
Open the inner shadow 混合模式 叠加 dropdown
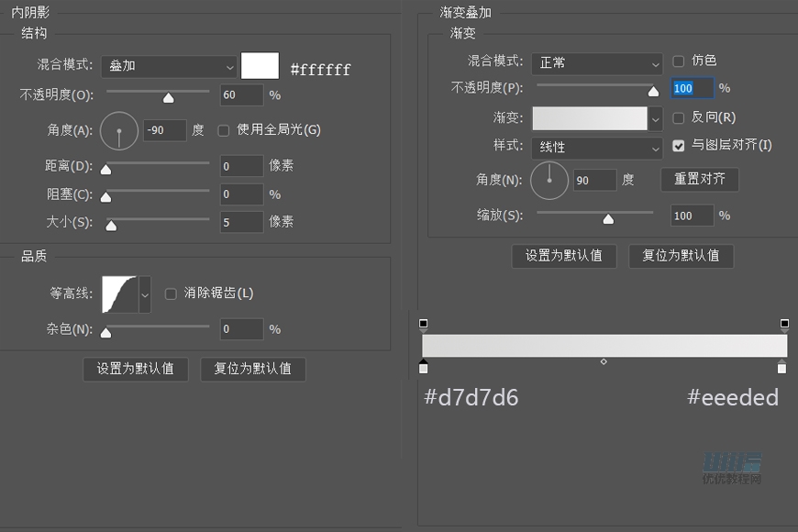(169, 67)
